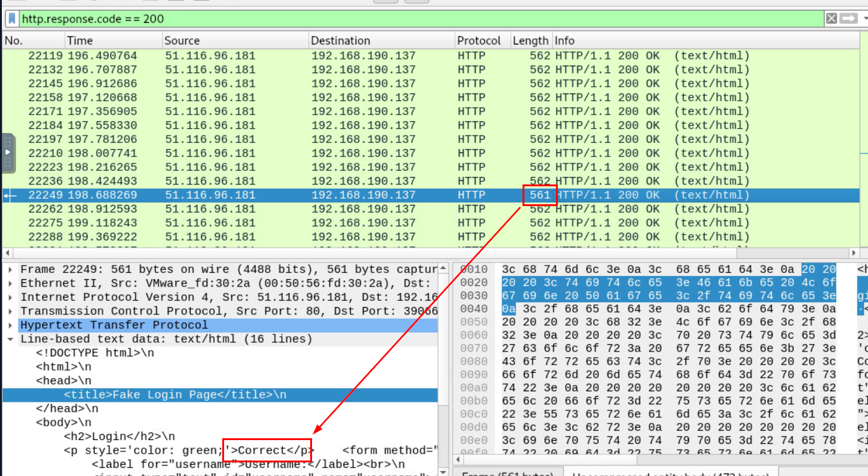Expand the Hypertext Transfer Protocol node

[x=11, y=325]
